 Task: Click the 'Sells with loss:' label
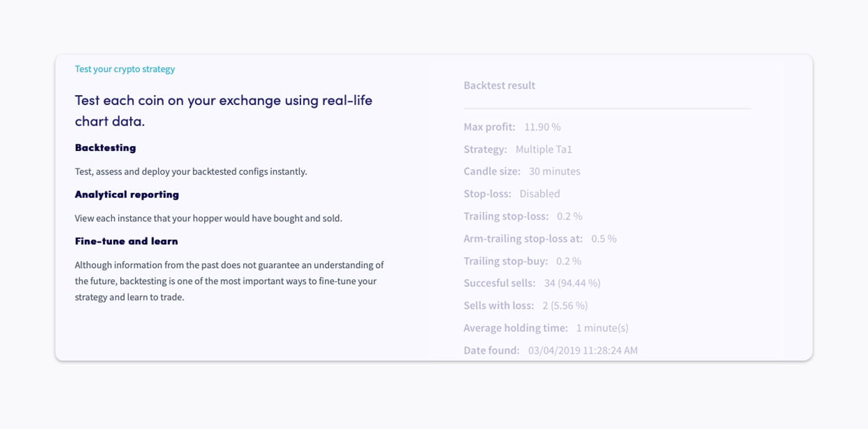499,305
